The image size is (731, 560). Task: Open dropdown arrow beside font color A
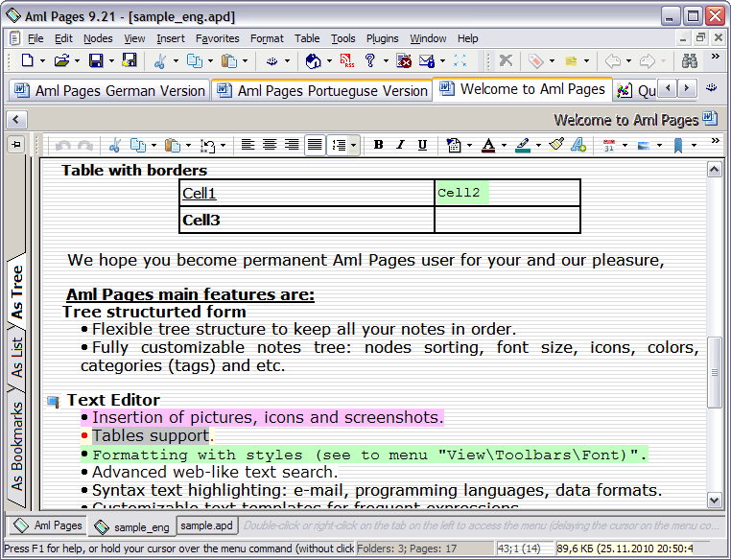point(504,146)
